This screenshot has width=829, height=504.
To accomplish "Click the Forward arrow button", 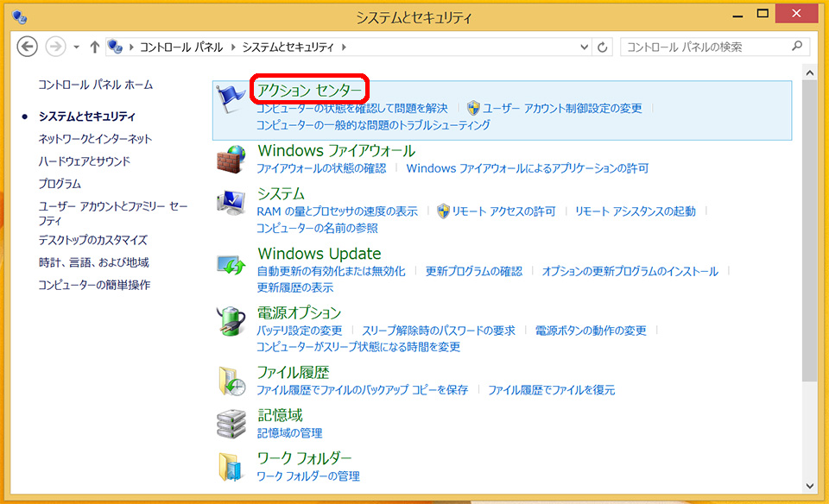I will (55, 47).
